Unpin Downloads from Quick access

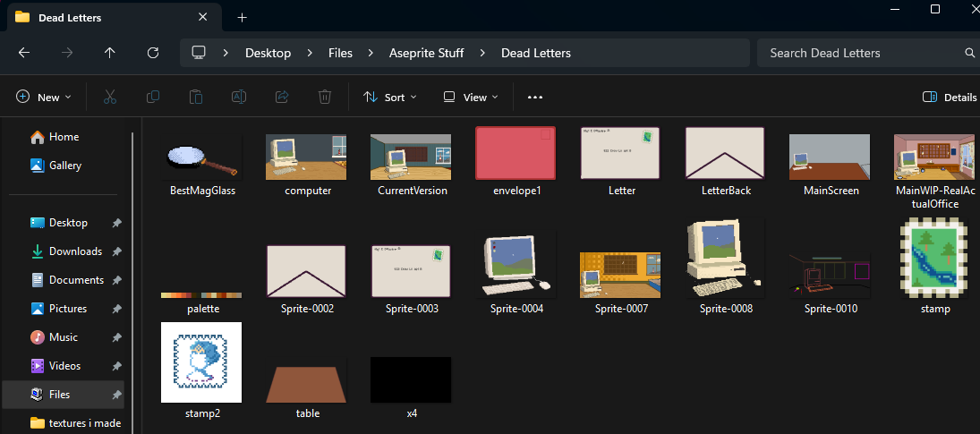tap(117, 251)
